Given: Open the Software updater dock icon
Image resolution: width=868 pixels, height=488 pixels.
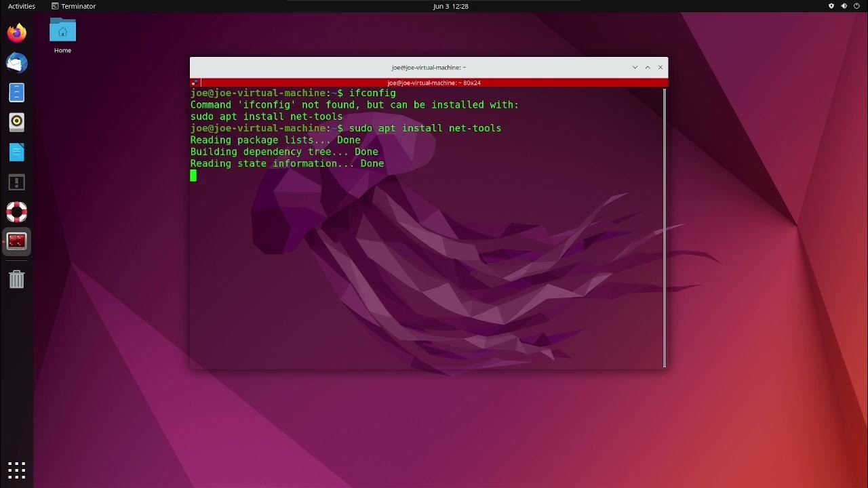Looking at the screenshot, I should [16, 182].
